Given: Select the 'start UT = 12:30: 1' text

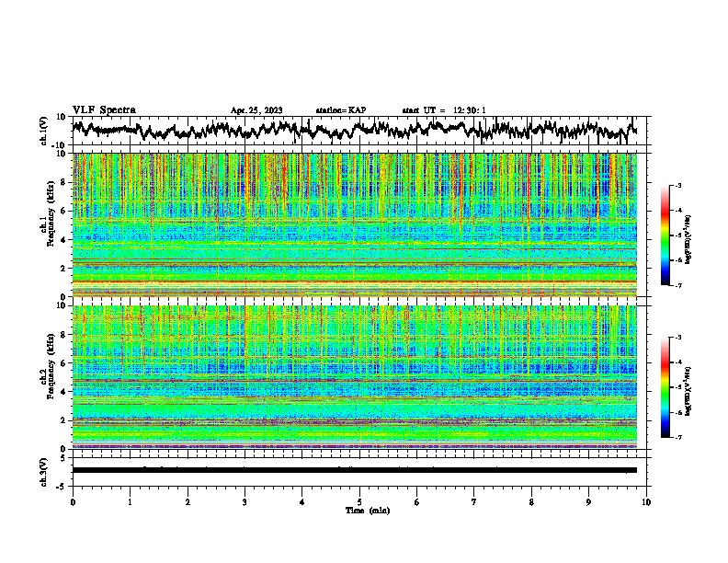Looking at the screenshot, I should tap(444, 110).
